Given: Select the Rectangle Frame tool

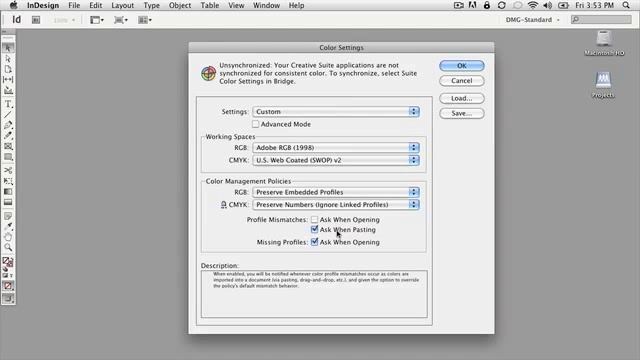Looking at the screenshot, I should [x=8, y=146].
